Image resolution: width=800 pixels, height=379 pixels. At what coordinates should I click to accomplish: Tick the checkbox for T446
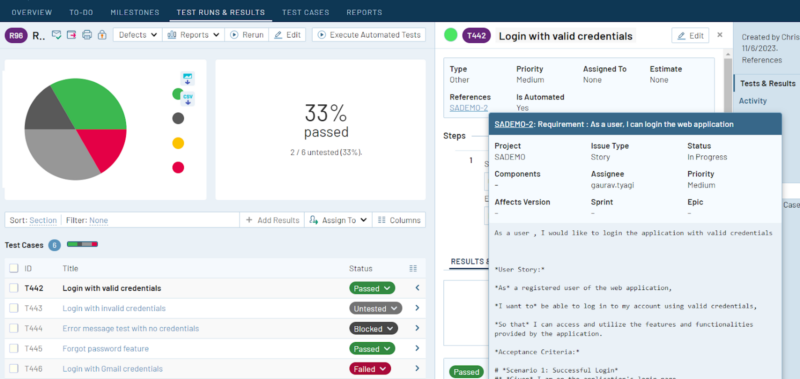pos(14,368)
